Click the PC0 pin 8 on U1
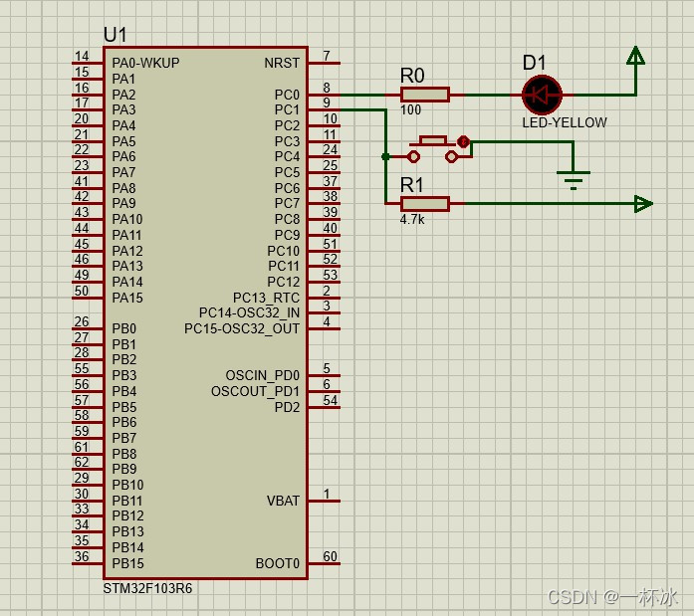694x616 pixels. coord(324,96)
